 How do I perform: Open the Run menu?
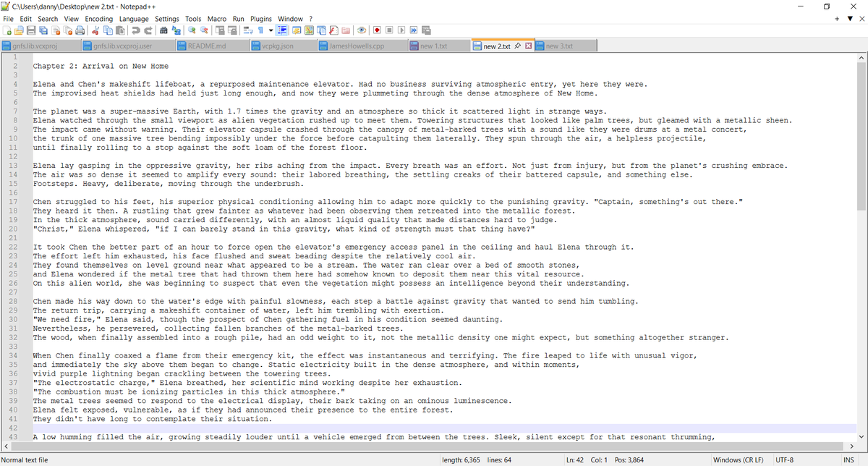click(x=239, y=18)
